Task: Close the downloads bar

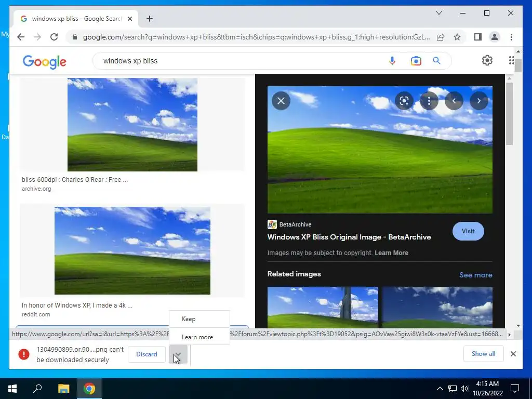Action: (x=513, y=354)
